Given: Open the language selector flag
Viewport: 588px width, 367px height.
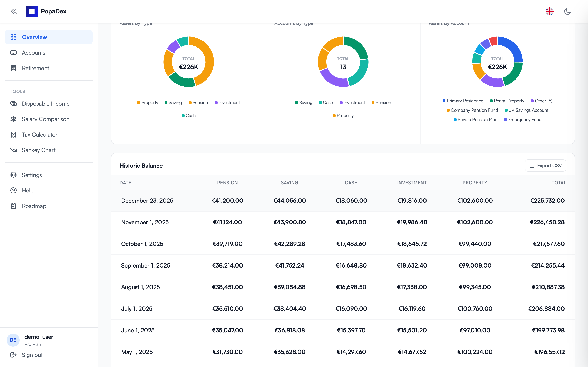Looking at the screenshot, I should (550, 11).
